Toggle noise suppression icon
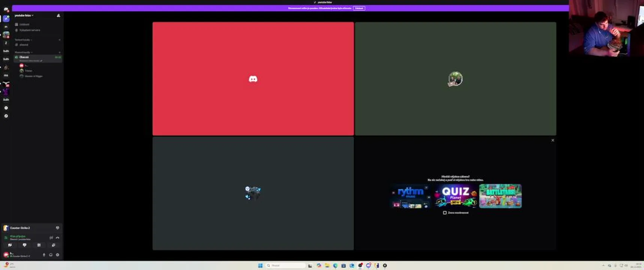This screenshot has width=644, height=270. click(51, 238)
